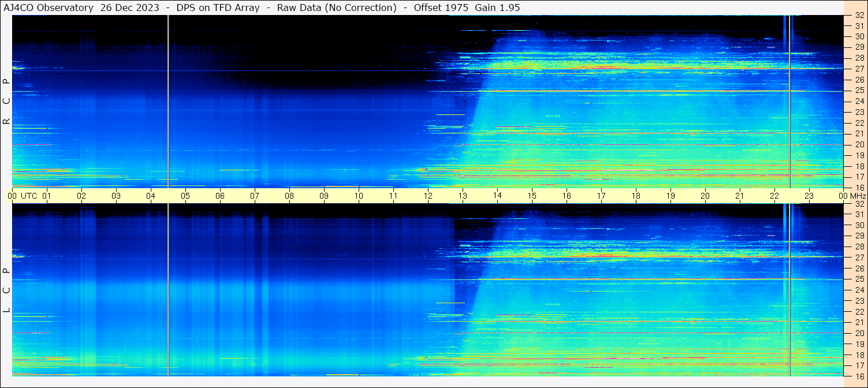The image size is (868, 388).
Task: Select the 09 hour tick on time axis
Action: click(x=324, y=196)
